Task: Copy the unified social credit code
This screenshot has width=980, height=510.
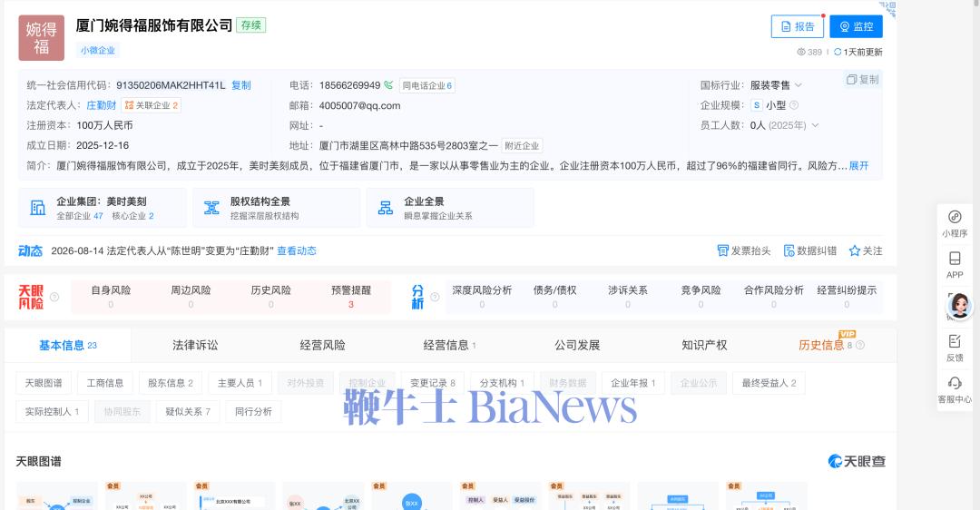Action: pyautogui.click(x=241, y=85)
